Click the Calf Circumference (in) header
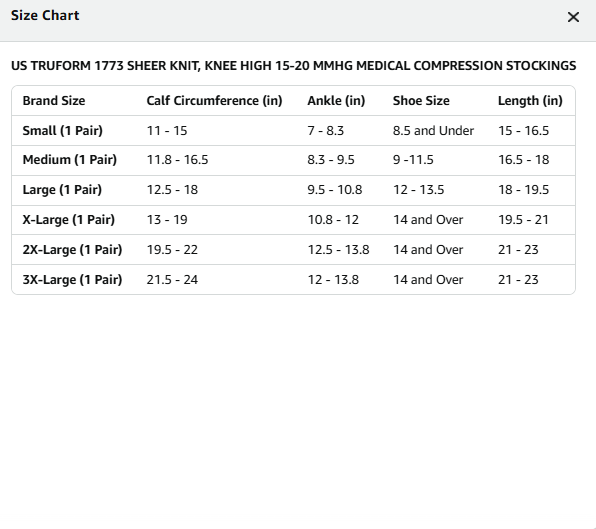This screenshot has width=596, height=529. tap(214, 101)
